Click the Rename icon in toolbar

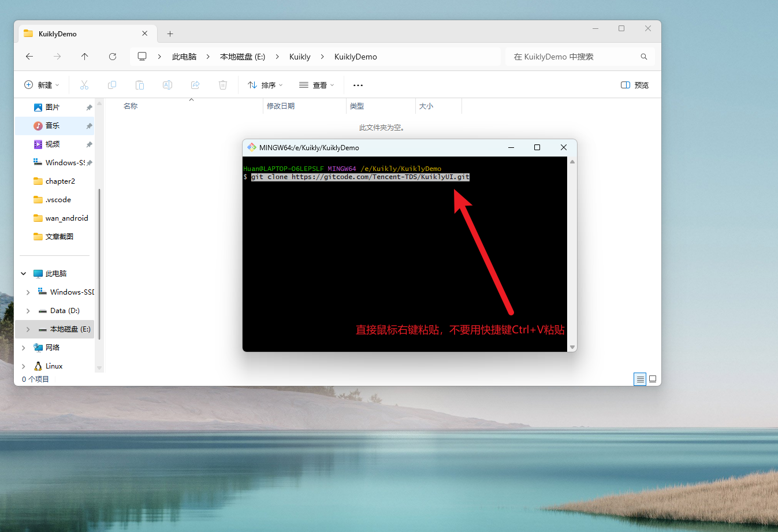tap(167, 85)
